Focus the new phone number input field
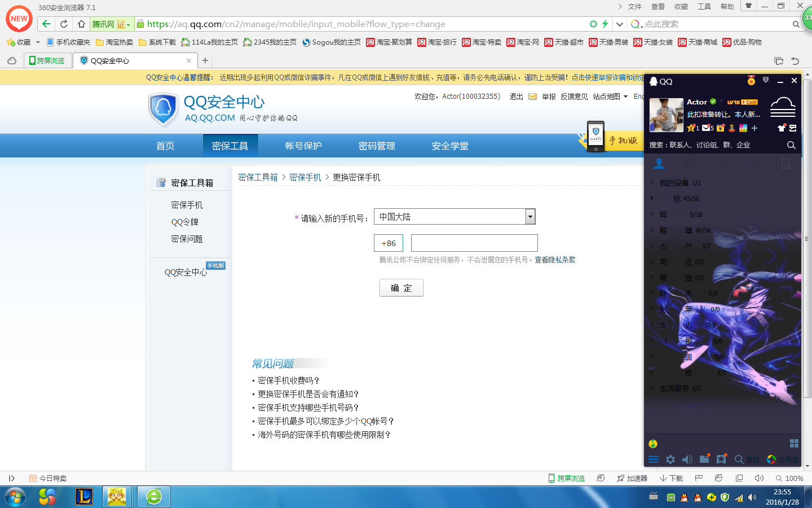 [x=474, y=243]
